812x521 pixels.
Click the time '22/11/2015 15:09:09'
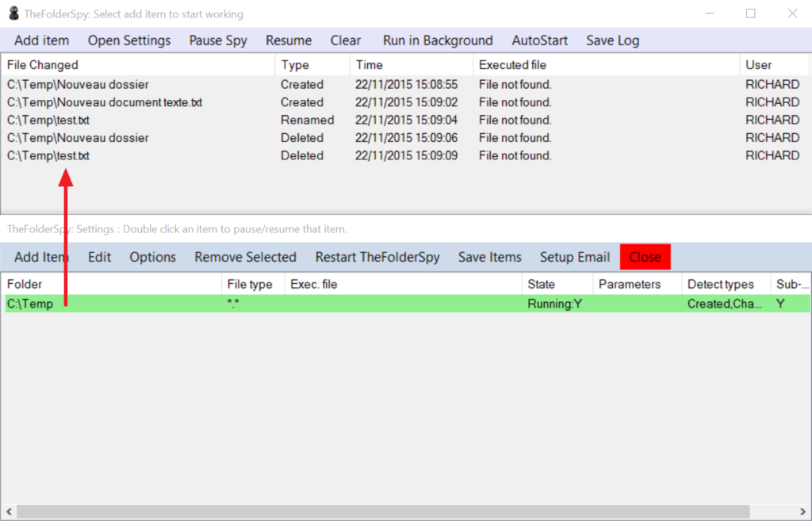[x=407, y=155]
